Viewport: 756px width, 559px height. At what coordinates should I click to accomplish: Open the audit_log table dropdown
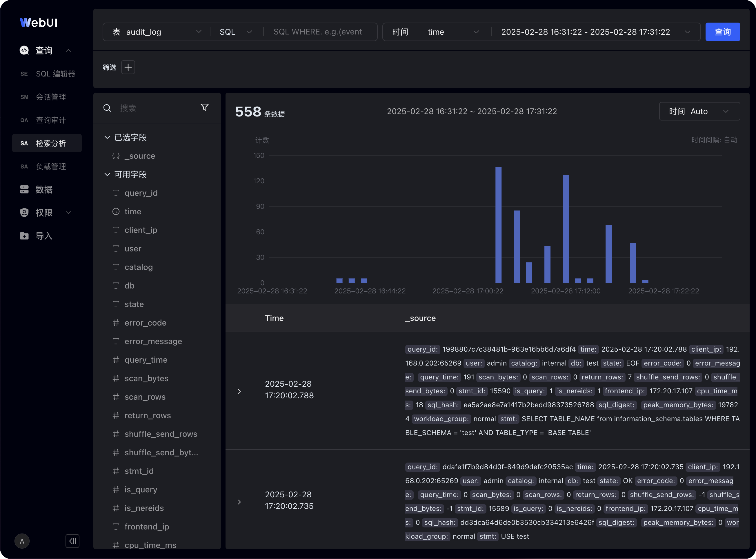157,32
